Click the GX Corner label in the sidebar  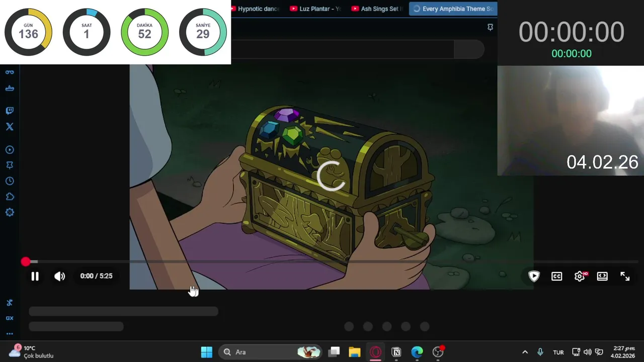pos(10,318)
